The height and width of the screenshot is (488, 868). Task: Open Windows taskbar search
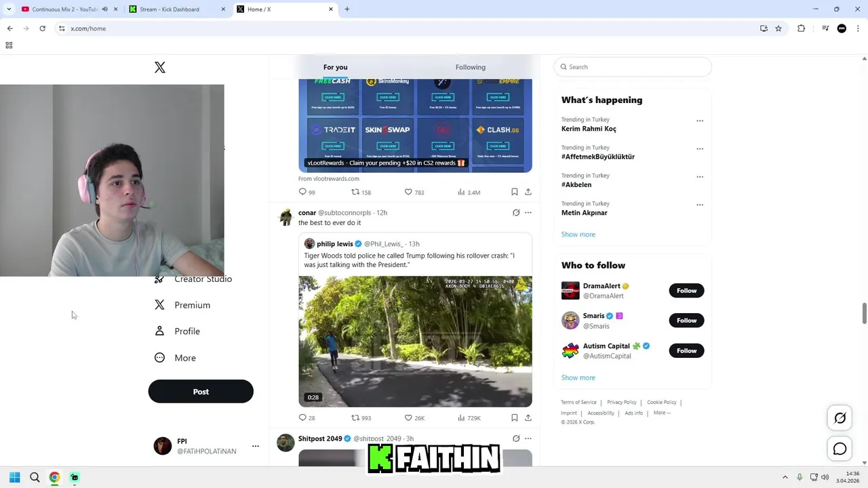(x=35, y=477)
